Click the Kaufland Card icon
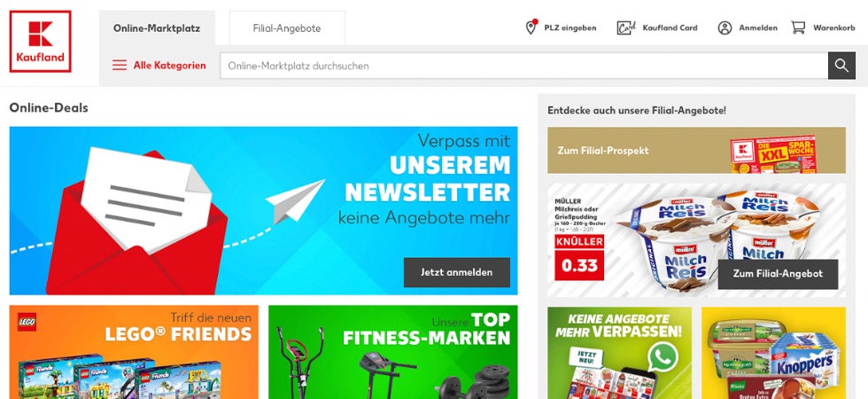The image size is (868, 399). (x=626, y=27)
